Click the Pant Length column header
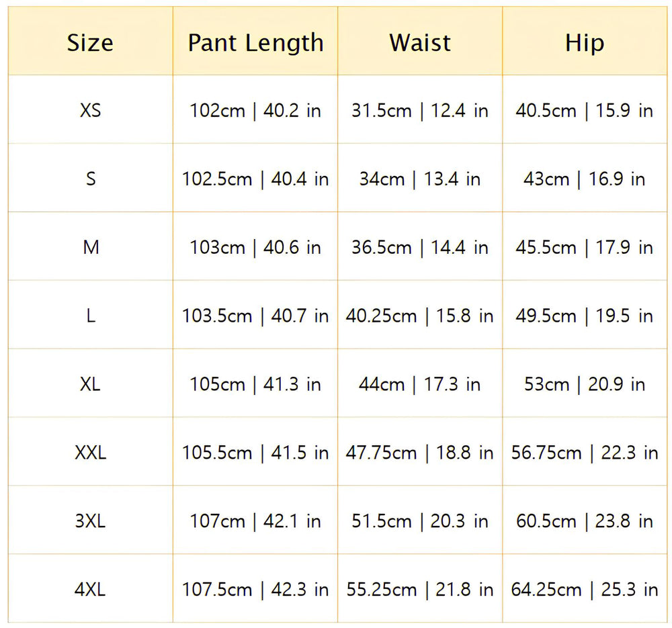Screen dimensions: 672x628 pyautogui.click(x=255, y=43)
